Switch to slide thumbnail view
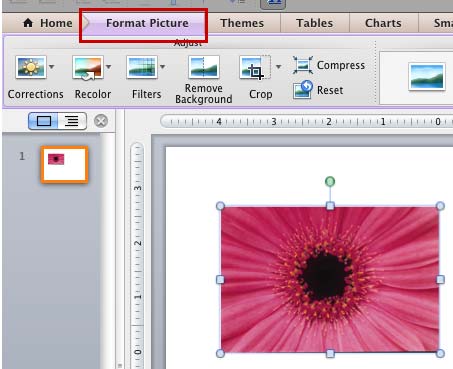 [43, 121]
